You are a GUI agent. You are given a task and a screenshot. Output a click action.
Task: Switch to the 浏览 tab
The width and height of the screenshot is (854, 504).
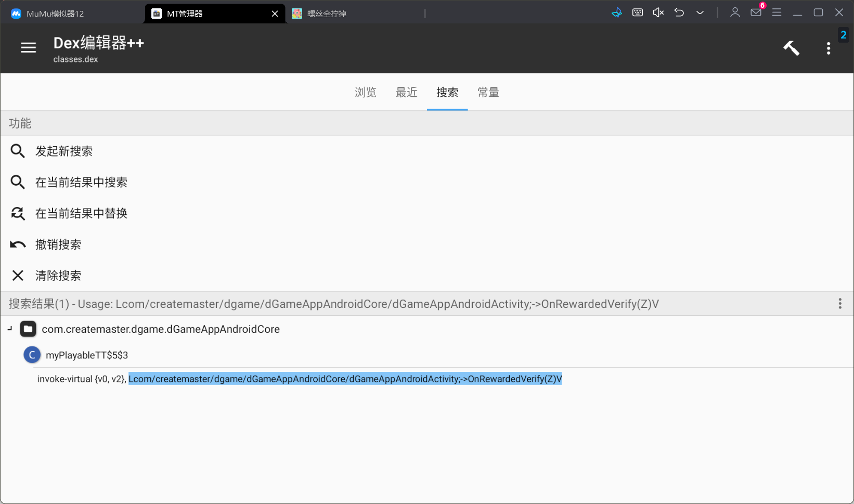coord(366,93)
